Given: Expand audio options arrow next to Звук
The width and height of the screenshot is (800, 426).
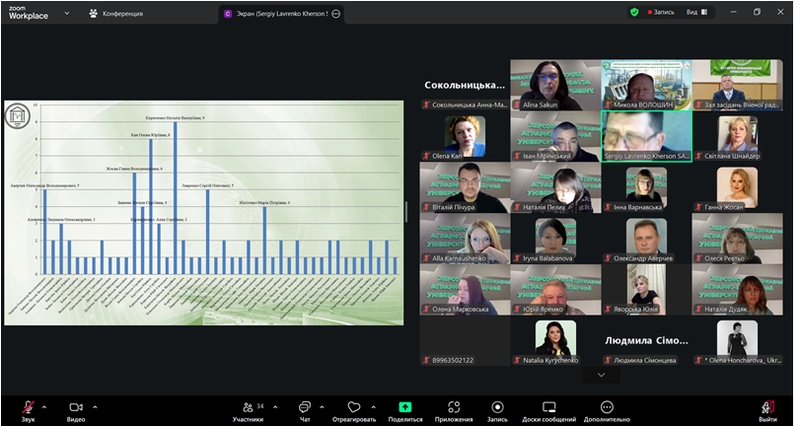Looking at the screenshot, I should 45,406.
